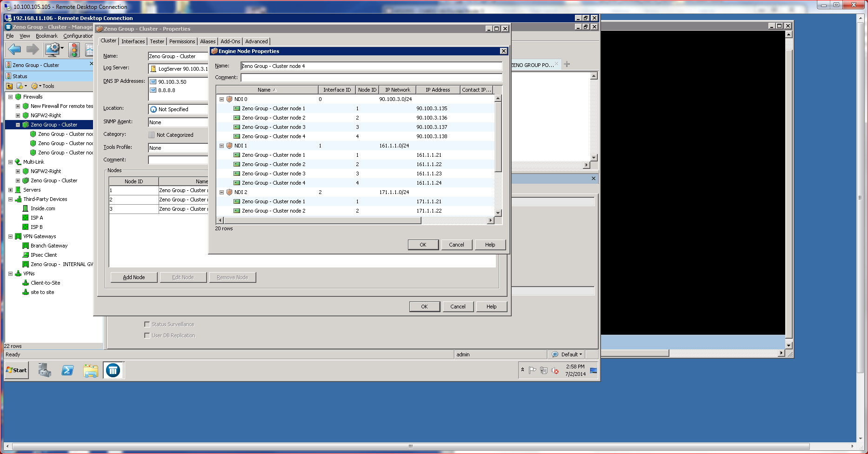Collapse the NDI 1 interface group
This screenshot has height=454, width=868.
[x=221, y=146]
